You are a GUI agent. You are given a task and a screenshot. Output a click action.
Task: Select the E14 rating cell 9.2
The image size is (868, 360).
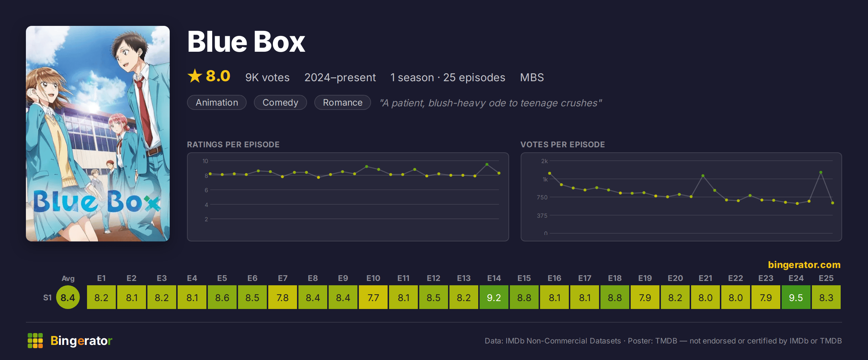[494, 297]
